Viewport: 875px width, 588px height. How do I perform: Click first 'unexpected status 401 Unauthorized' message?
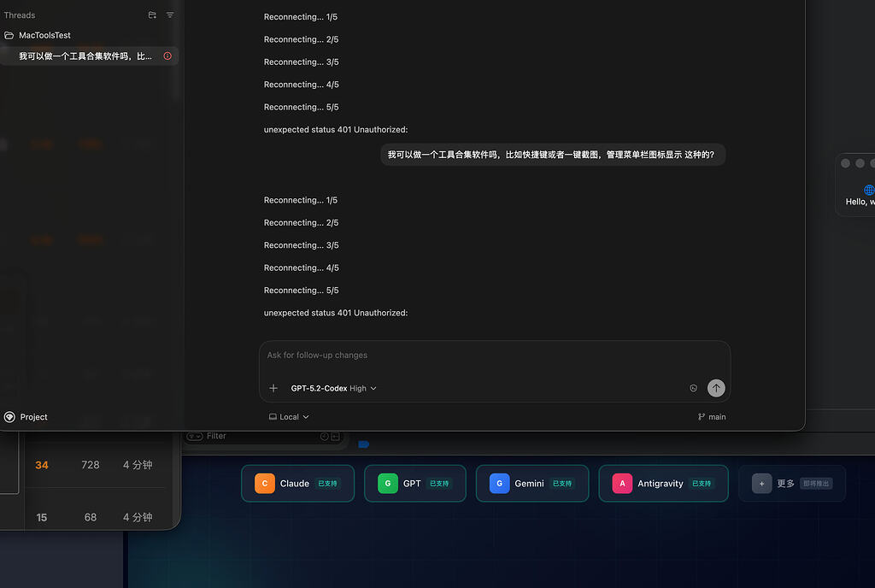pyautogui.click(x=336, y=129)
